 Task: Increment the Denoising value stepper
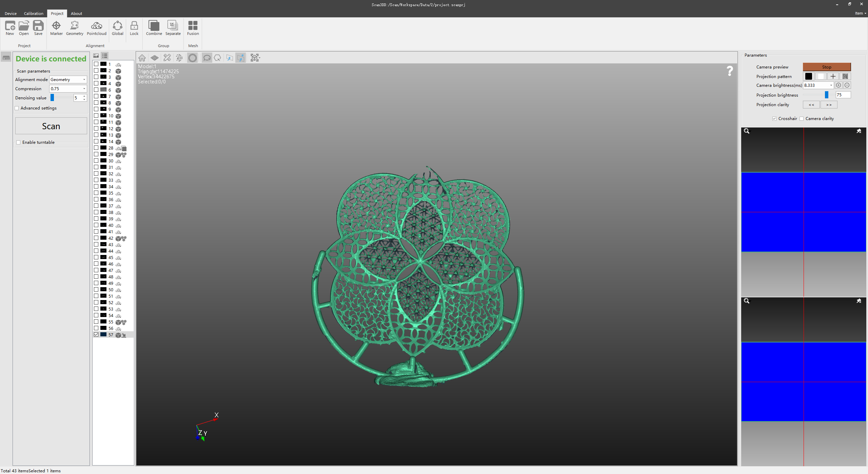[x=84, y=96]
